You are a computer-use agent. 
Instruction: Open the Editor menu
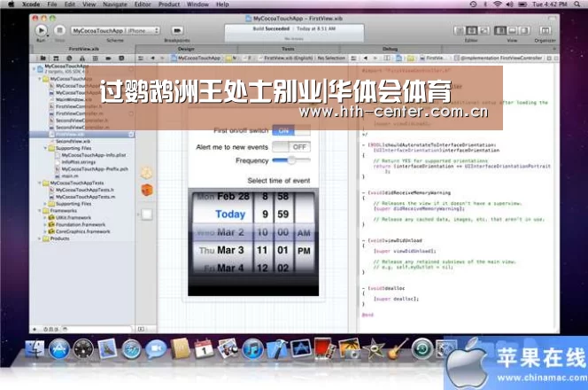(143, 4)
